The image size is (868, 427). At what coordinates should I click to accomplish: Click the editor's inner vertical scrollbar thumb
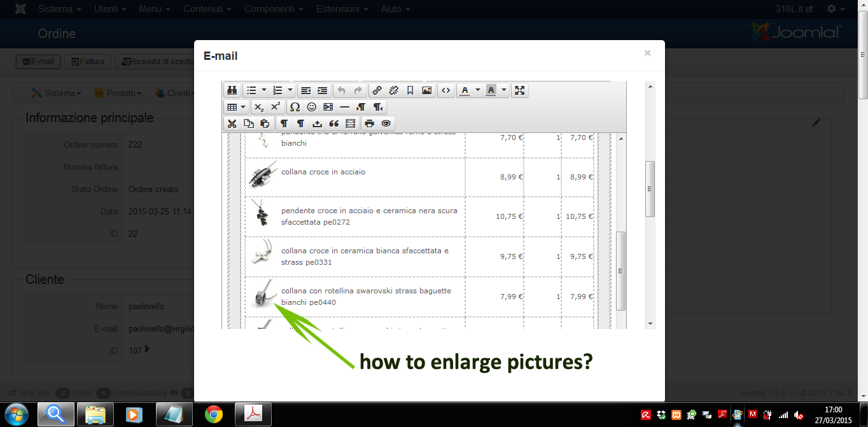[621, 270]
